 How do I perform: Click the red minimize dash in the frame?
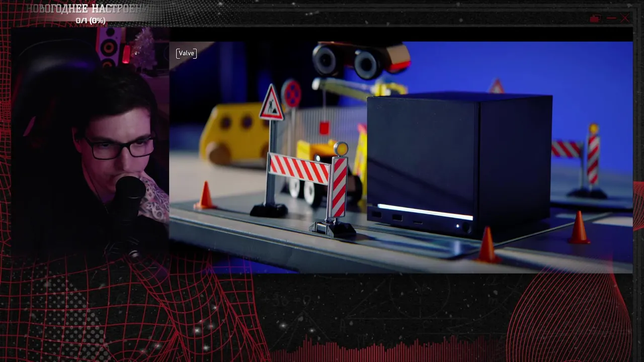coord(611,19)
